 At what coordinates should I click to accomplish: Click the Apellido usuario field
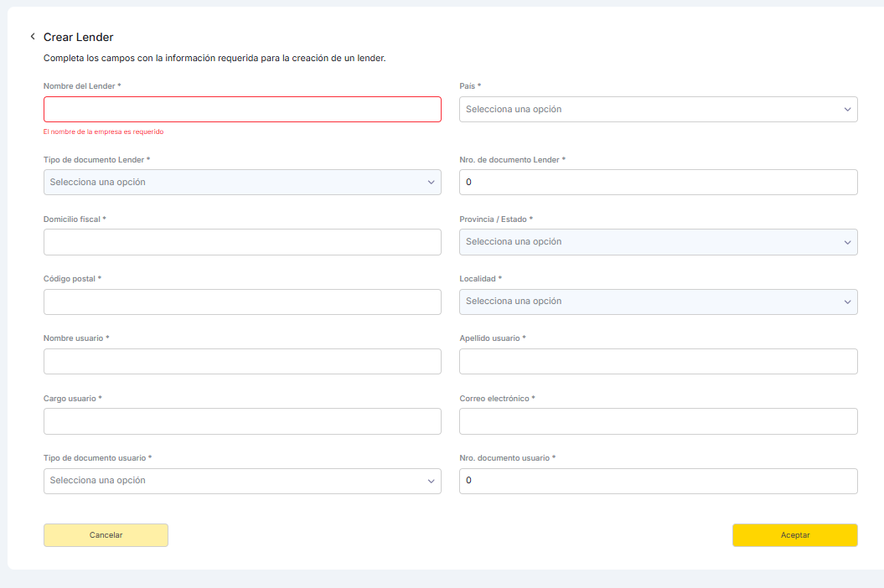pyautogui.click(x=658, y=362)
